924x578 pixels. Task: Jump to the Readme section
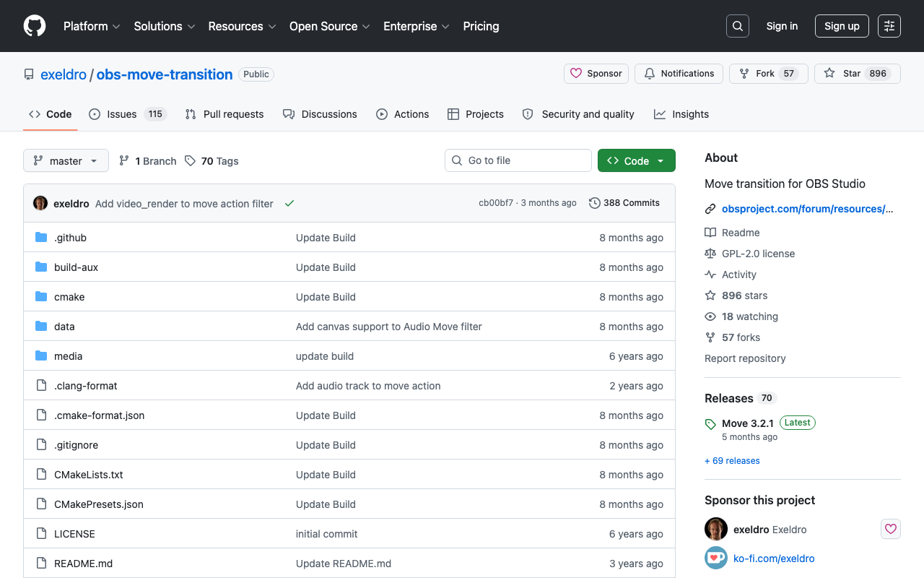point(732,233)
